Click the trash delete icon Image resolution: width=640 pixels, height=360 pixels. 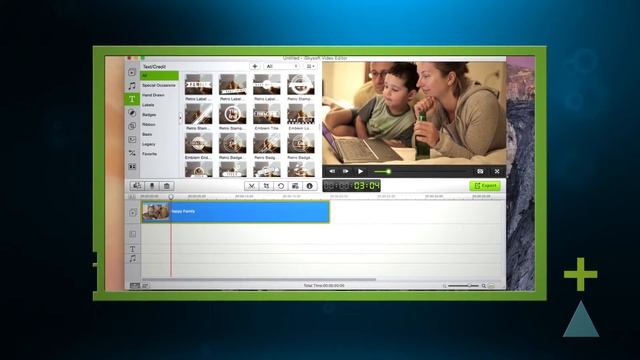coord(167,186)
